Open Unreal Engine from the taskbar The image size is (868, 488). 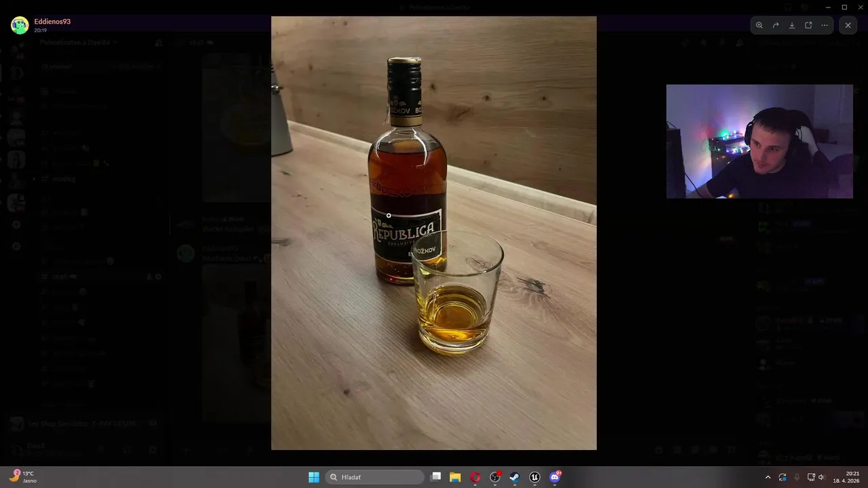click(x=534, y=477)
